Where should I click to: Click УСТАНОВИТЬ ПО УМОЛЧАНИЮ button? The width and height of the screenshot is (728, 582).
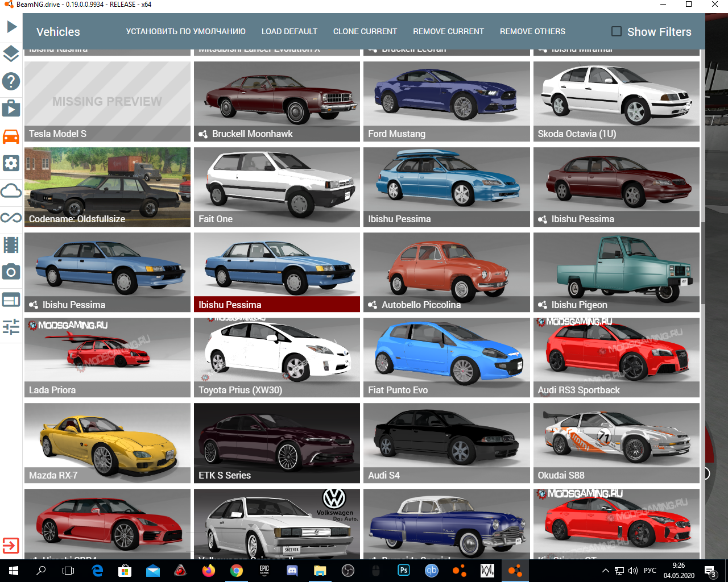[186, 31]
